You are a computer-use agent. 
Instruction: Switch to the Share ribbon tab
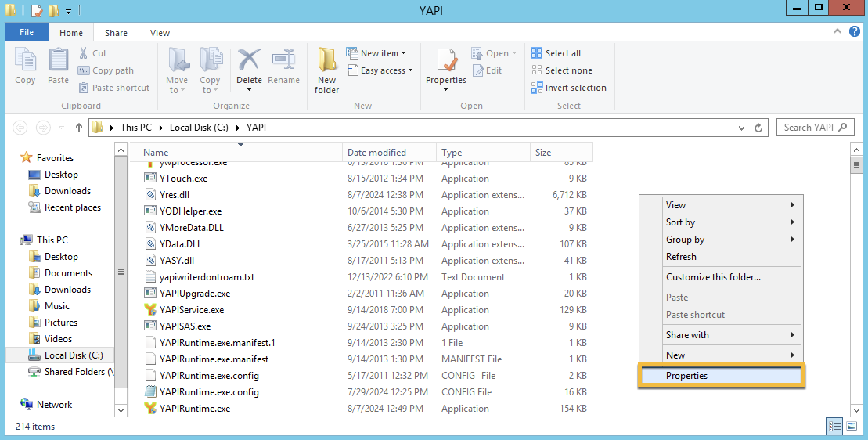116,33
